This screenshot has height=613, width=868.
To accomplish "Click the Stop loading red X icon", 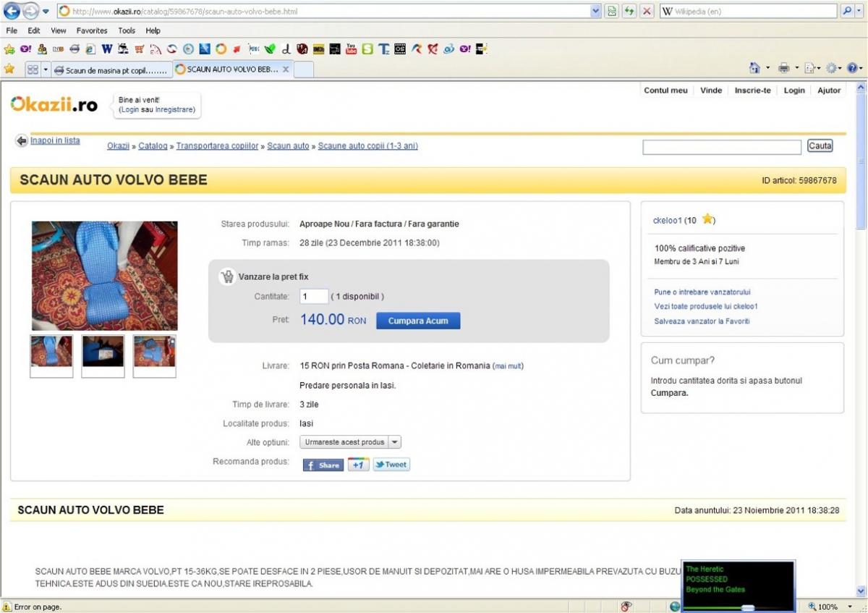I will (x=647, y=12).
